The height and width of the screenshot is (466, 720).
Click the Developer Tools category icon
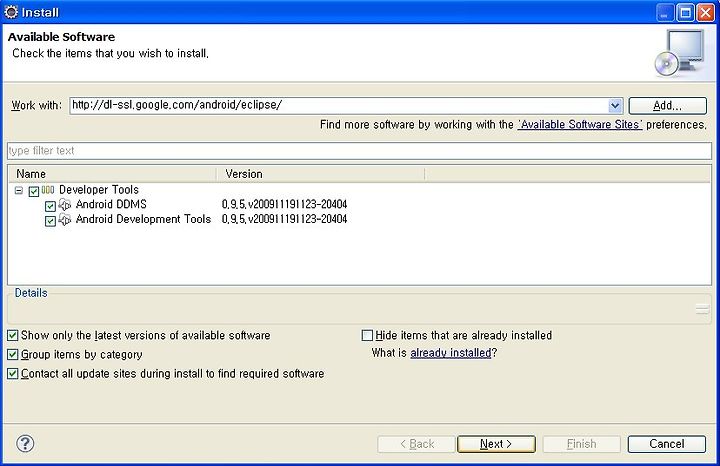coord(48,190)
